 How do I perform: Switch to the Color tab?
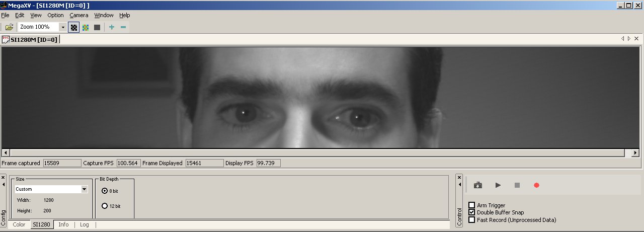[19, 224]
